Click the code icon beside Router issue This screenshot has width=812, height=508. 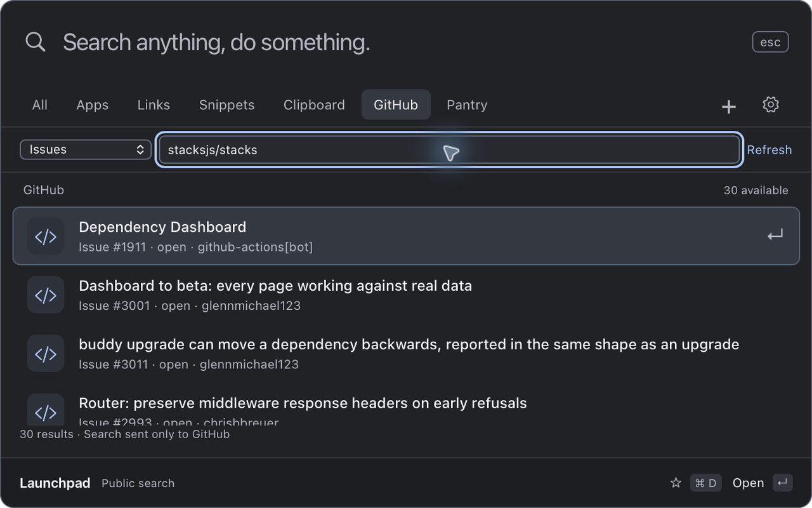point(46,410)
